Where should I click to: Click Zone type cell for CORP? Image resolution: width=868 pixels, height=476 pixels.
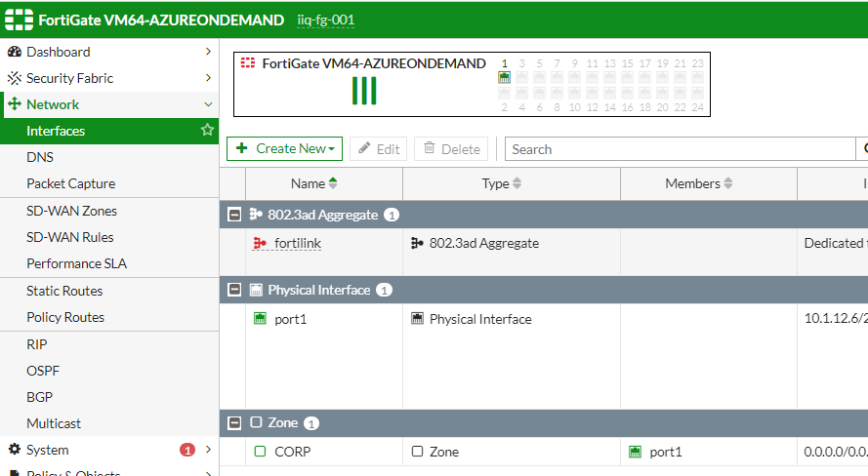click(512, 452)
